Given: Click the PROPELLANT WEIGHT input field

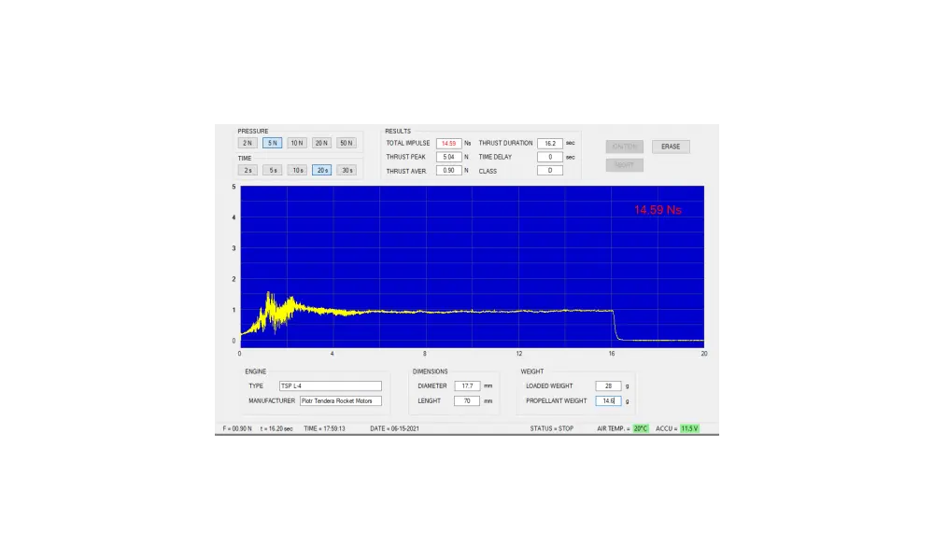Looking at the screenshot, I should 608,401.
